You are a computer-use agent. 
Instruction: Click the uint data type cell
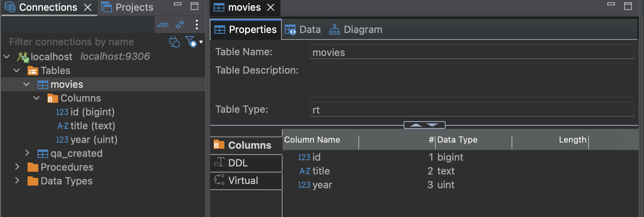pos(446,185)
